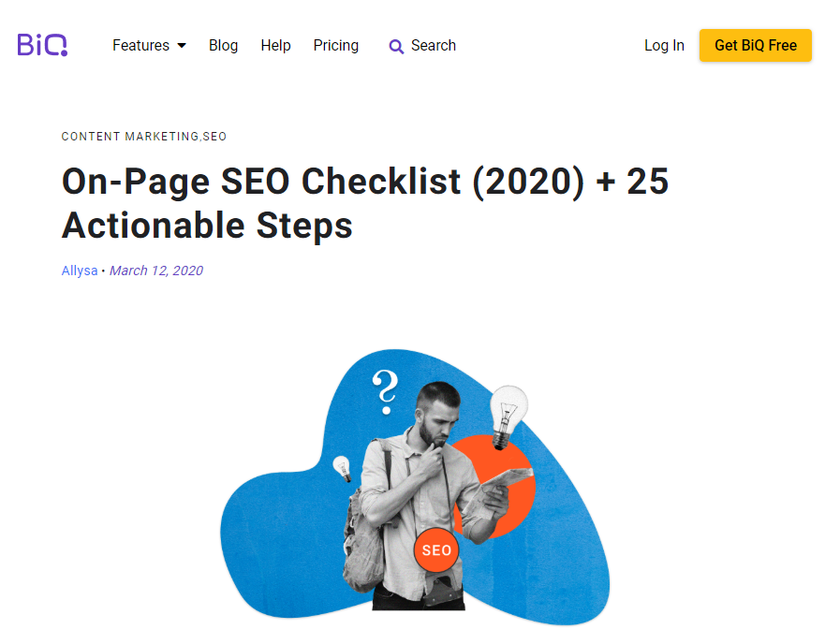This screenshot has width=825, height=644.
Task: Click the large lightbulb in the illustration
Action: [x=508, y=417]
